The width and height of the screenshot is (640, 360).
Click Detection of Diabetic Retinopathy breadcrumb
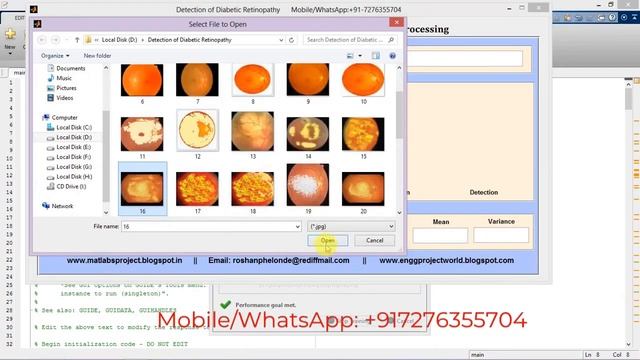(x=189, y=40)
